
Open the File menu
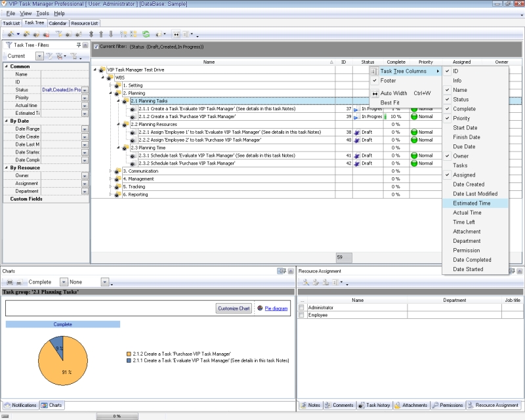pos(10,13)
